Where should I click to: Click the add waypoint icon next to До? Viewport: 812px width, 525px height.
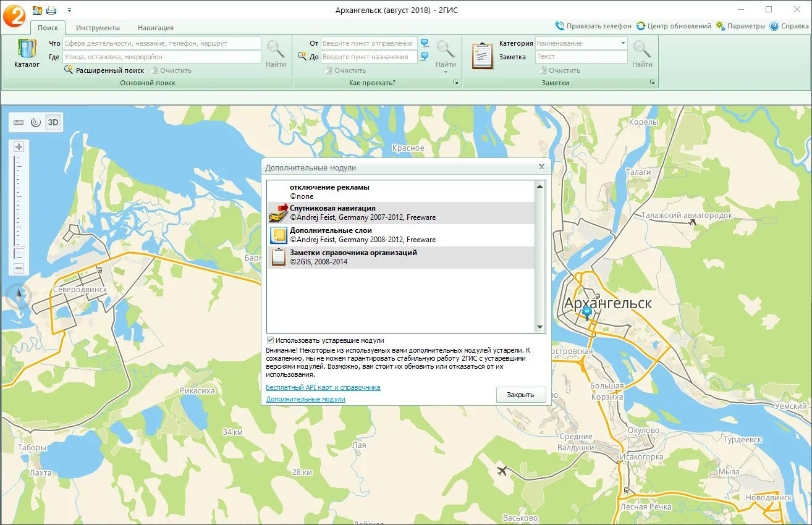click(302, 56)
